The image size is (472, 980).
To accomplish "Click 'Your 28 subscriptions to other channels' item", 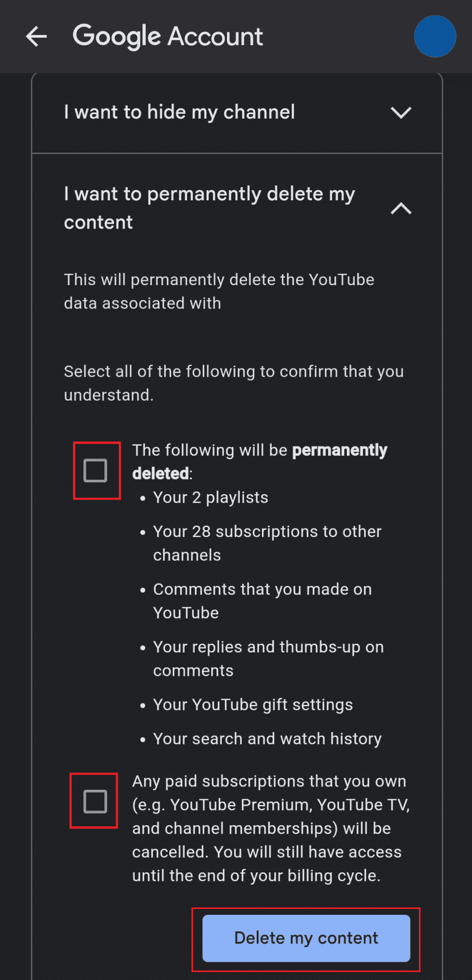I will click(x=267, y=543).
